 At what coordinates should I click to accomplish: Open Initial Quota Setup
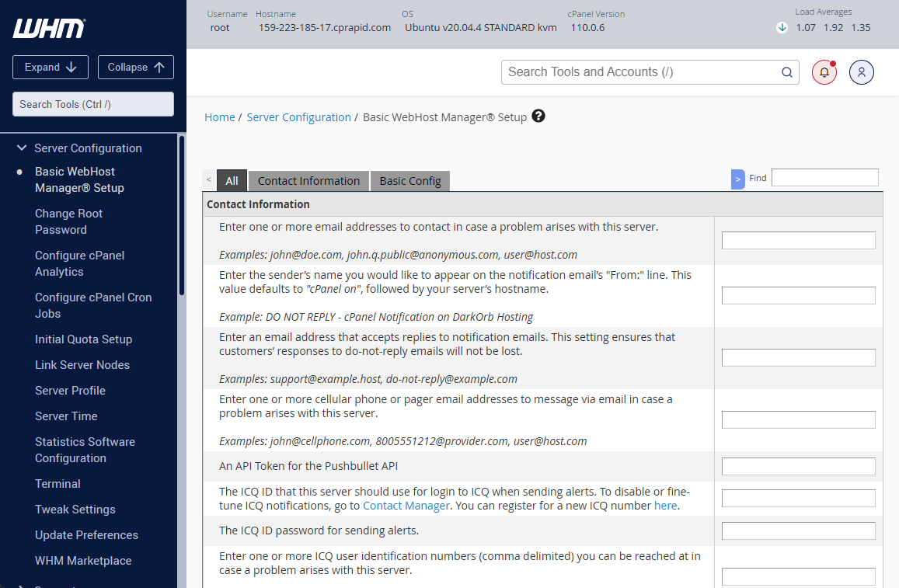[x=84, y=339]
